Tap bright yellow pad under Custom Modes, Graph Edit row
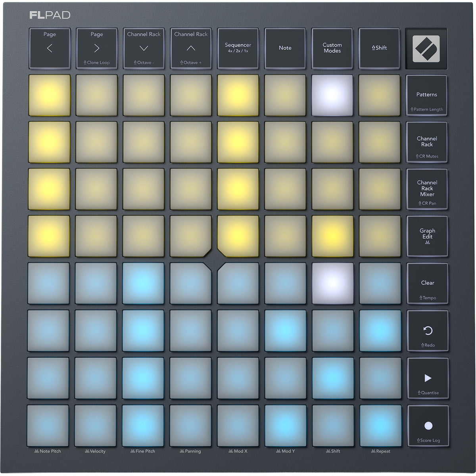The height and width of the screenshot is (476, 476). (x=332, y=236)
